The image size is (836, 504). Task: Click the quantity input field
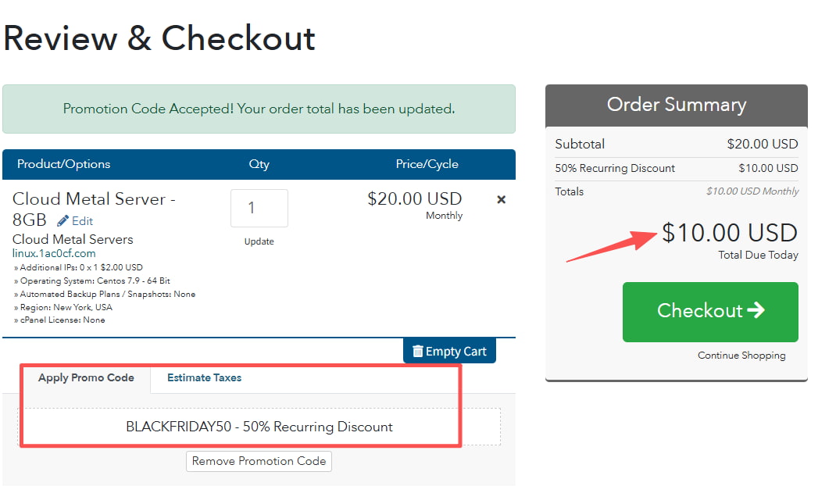[259, 208]
